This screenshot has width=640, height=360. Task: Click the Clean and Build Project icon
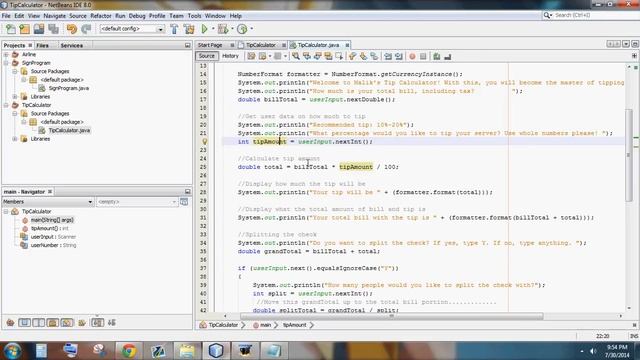(189, 29)
